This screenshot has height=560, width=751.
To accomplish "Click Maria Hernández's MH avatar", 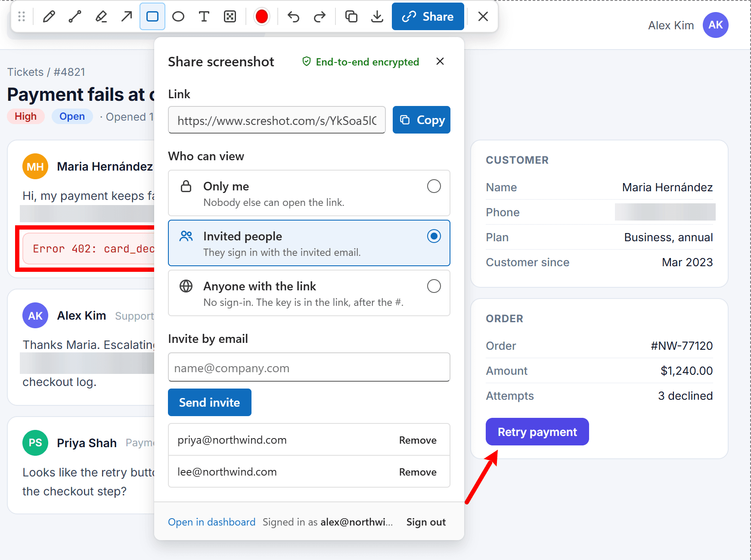I will 35,166.
